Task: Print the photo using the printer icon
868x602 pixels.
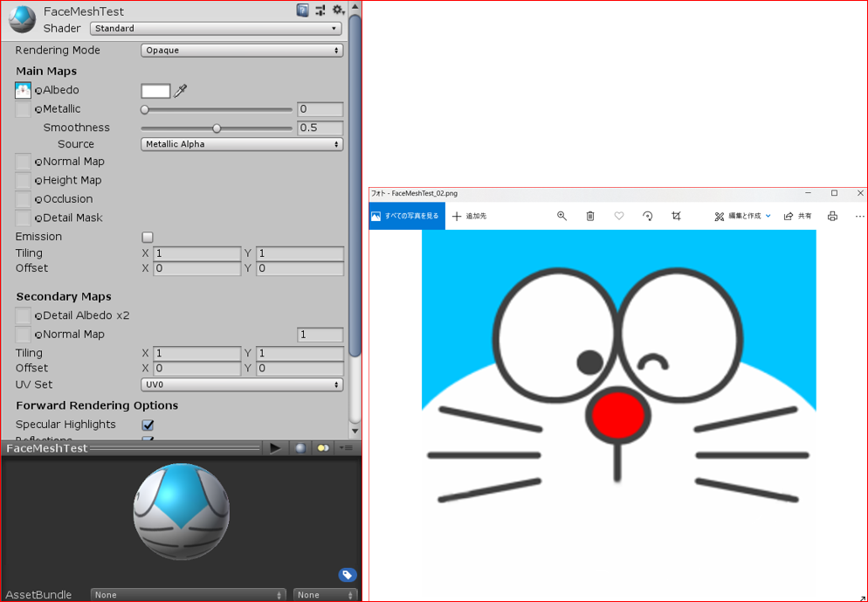Action: [832, 216]
